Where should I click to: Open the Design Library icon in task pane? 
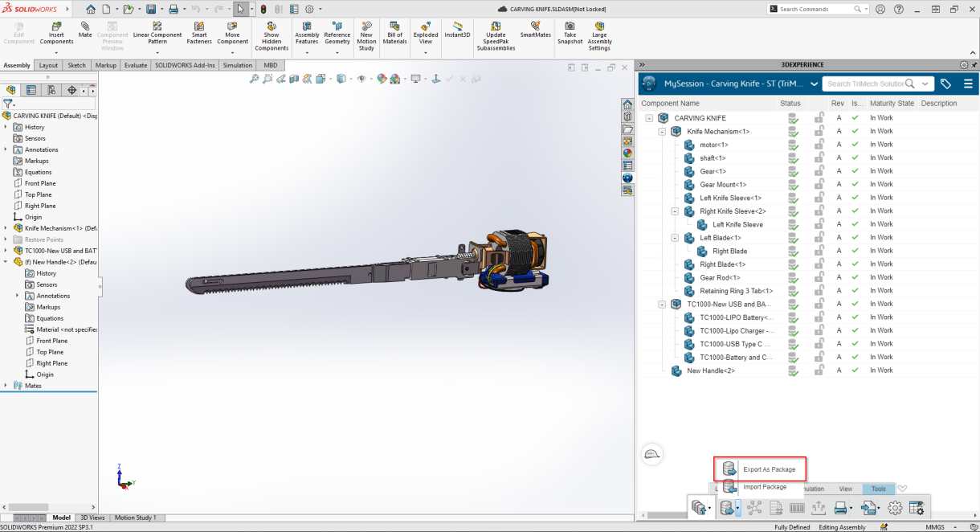(x=627, y=117)
